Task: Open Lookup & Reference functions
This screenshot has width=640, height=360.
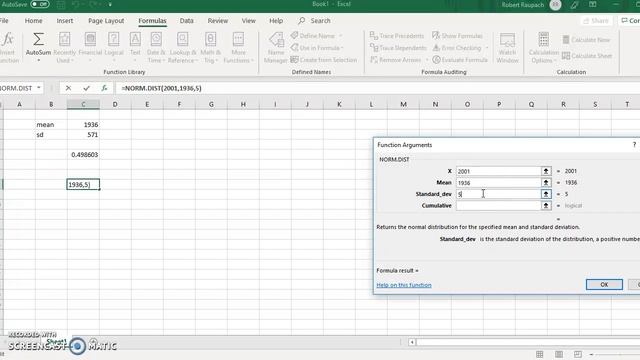Action: pyautogui.click(x=182, y=48)
